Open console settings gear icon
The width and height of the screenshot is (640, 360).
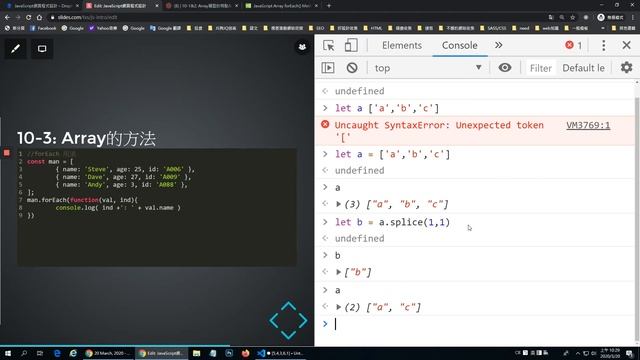627,67
